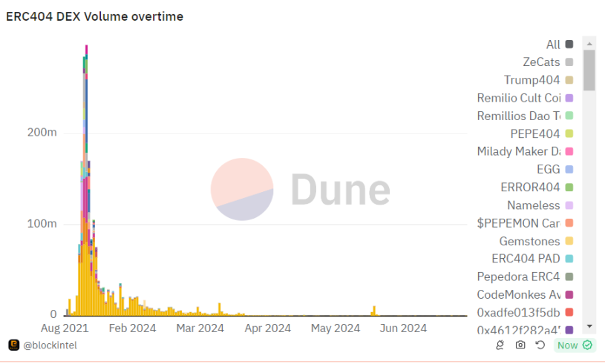Image resolution: width=605 pixels, height=364 pixels.
Task: Click the ERC404 DEX Volume overtime title
Action: [x=94, y=16]
